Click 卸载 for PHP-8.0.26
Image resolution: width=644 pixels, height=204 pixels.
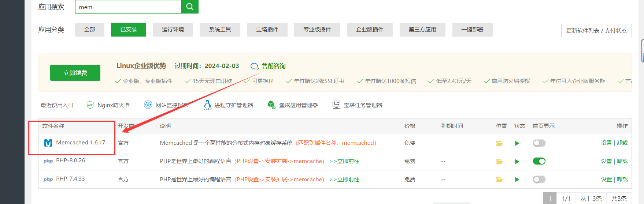[622, 161]
